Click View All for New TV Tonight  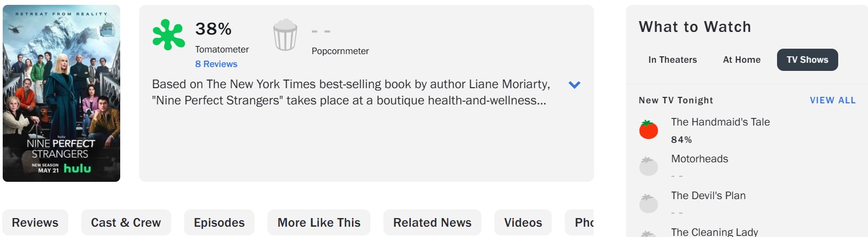point(832,100)
